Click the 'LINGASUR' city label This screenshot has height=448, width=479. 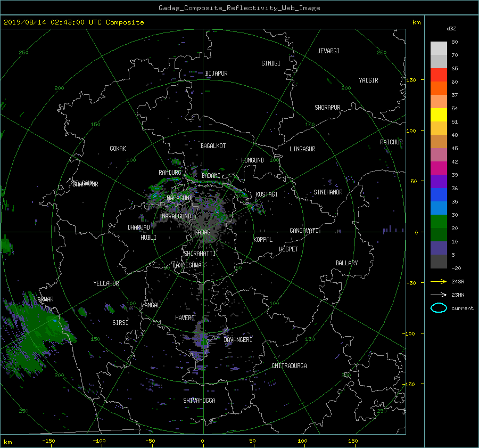[x=302, y=149]
